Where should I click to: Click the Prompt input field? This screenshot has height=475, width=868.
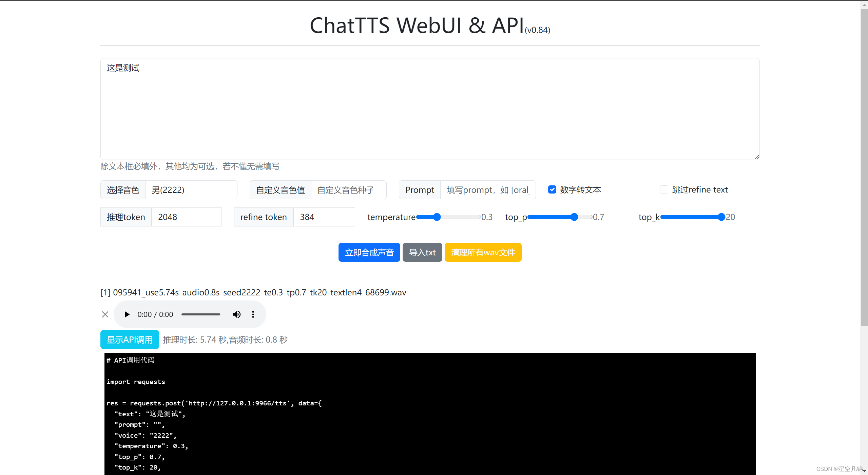coord(487,190)
